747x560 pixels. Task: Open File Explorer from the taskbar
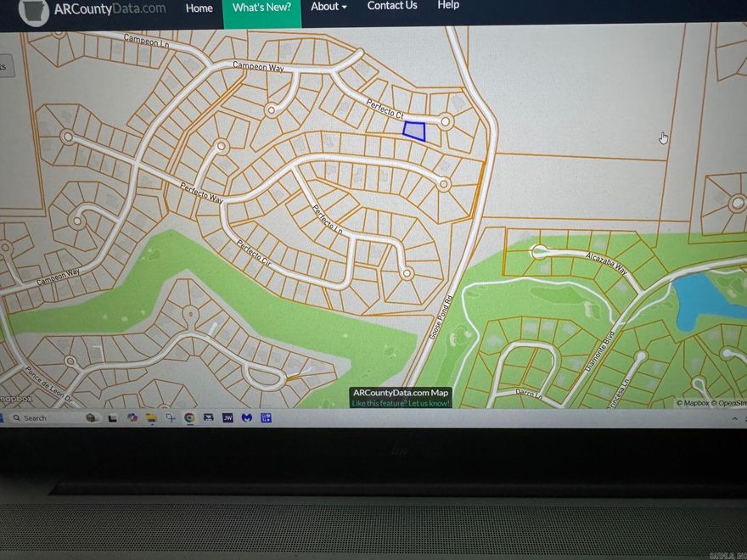tap(151, 417)
